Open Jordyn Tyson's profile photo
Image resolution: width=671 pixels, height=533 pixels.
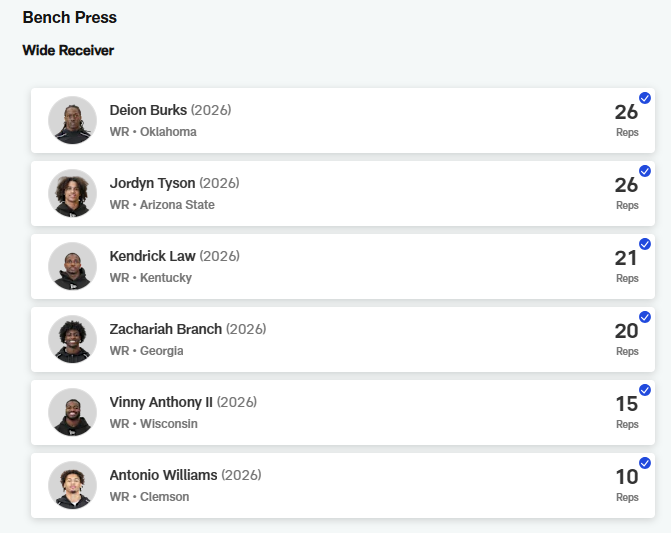point(72,193)
